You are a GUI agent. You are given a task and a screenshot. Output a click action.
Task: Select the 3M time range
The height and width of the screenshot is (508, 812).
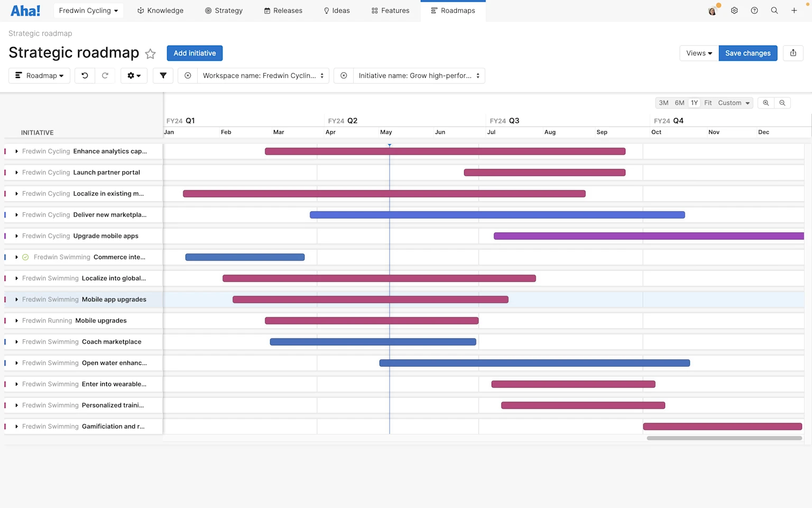663,103
